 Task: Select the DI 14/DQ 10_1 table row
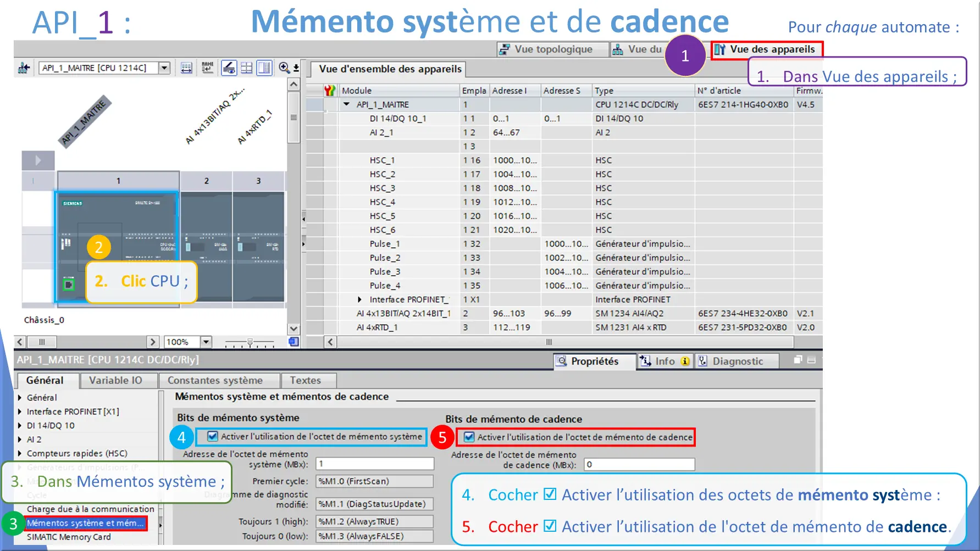(564, 119)
